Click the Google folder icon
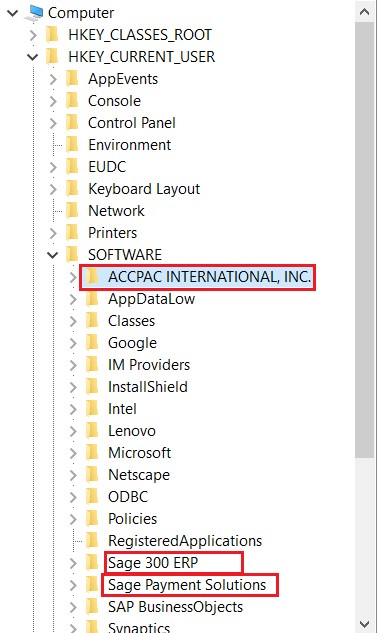Screen dimensions: 377x633 tap(92, 342)
